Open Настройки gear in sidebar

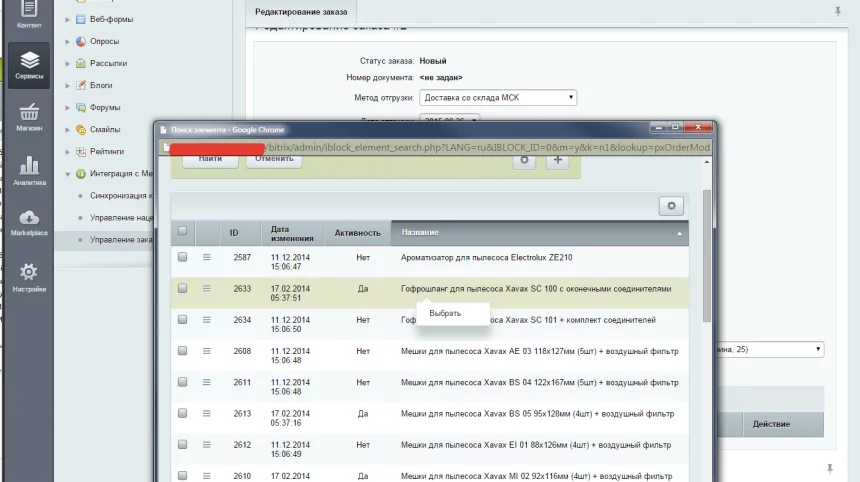point(29,277)
